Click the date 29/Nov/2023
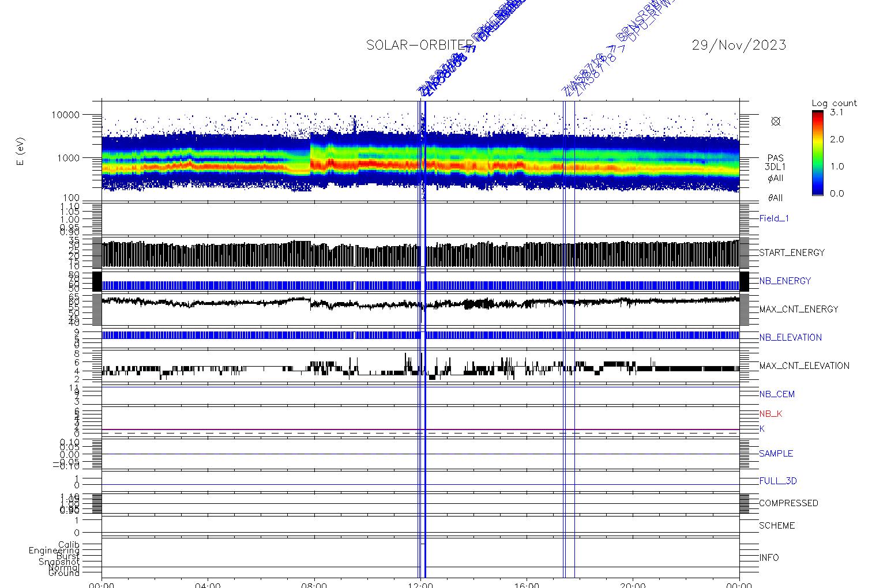872x588 pixels. pos(739,45)
